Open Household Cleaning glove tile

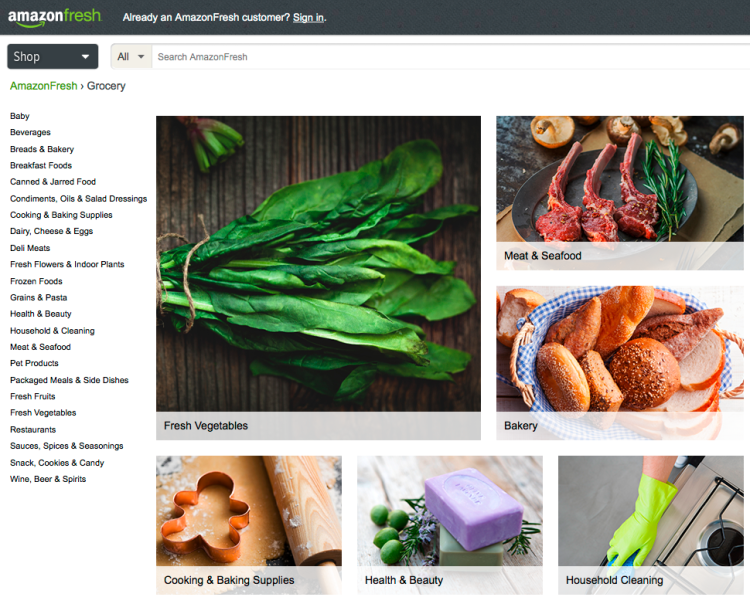(x=651, y=525)
